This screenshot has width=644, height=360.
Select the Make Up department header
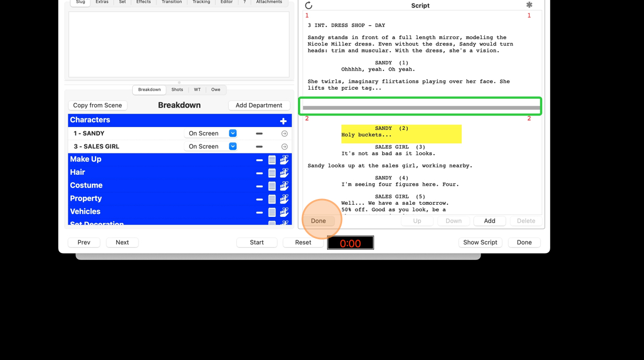pos(180,159)
